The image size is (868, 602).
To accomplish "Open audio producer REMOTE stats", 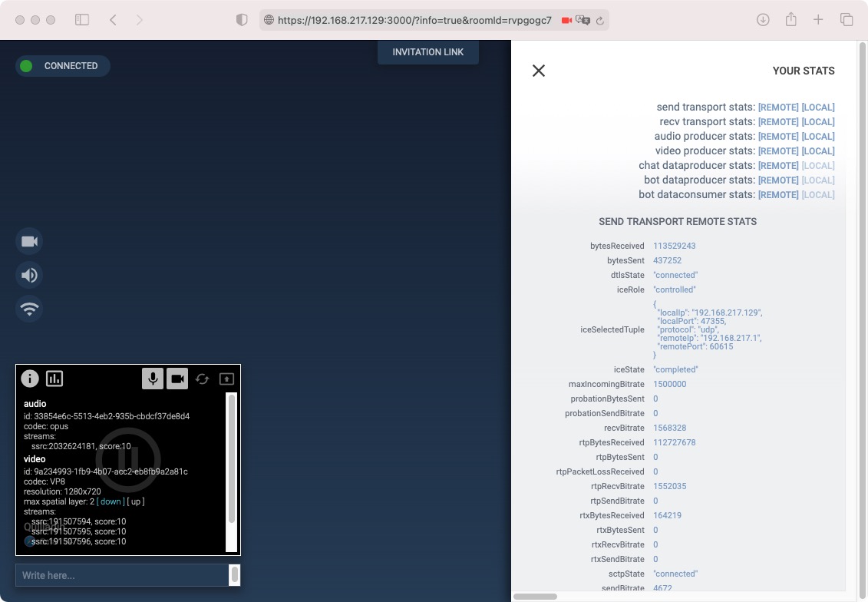I will pyautogui.click(x=778, y=136).
